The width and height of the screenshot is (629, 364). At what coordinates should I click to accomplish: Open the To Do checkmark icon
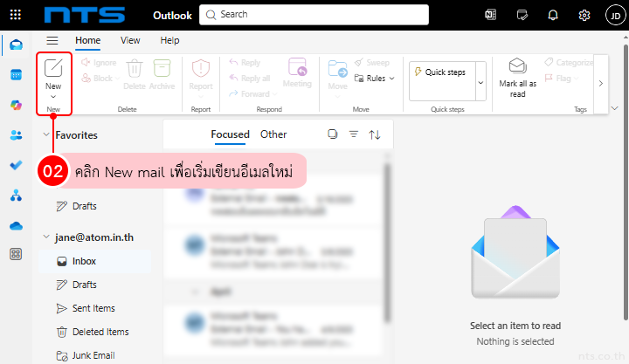click(16, 165)
